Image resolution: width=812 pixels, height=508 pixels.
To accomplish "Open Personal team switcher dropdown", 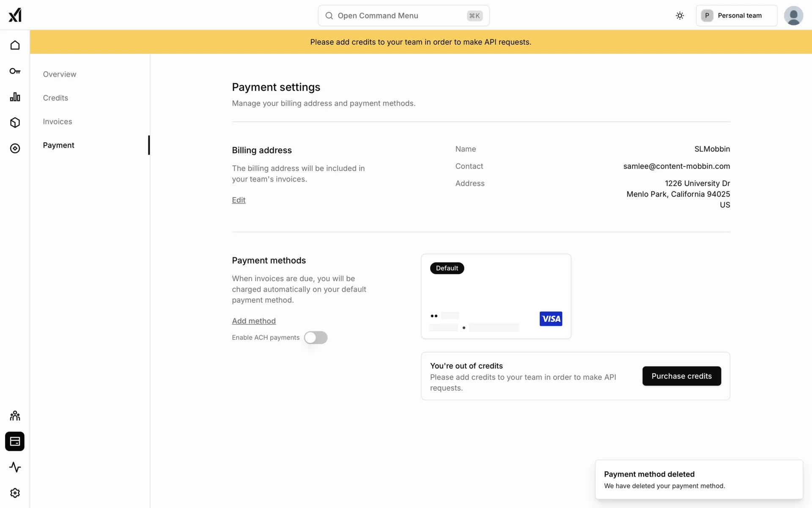I will tap(736, 16).
